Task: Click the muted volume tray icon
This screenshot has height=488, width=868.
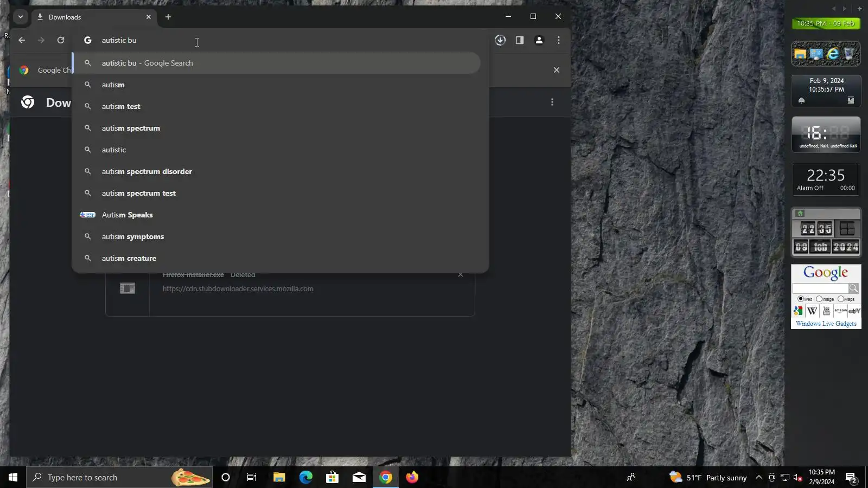Action: [x=798, y=477]
